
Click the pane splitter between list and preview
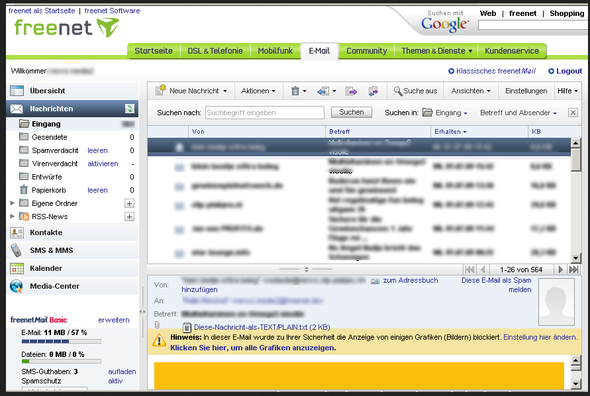306,269
